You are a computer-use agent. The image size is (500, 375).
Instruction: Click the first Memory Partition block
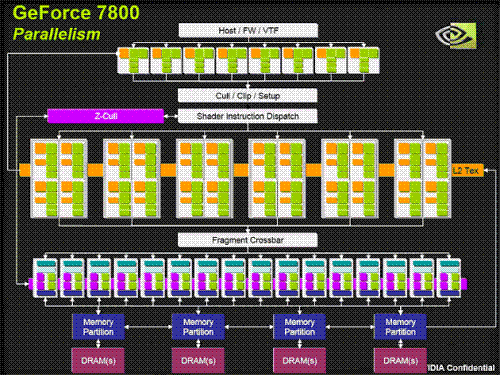tap(98, 327)
